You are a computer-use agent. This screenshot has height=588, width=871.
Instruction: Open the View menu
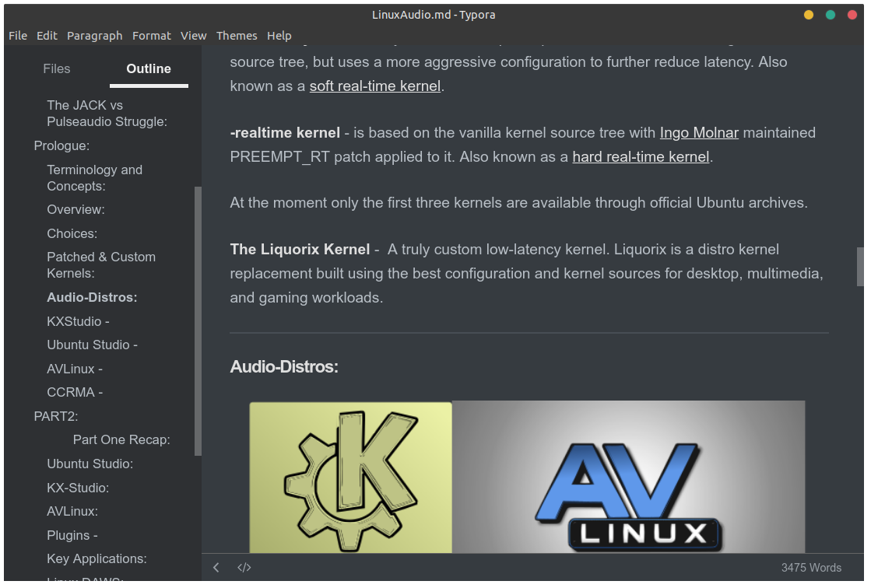(194, 36)
